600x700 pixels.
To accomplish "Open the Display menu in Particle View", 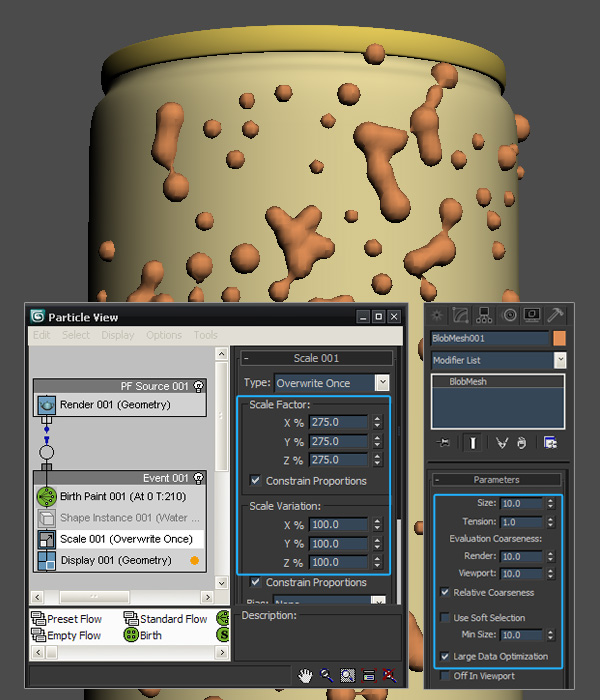I will tap(117, 335).
